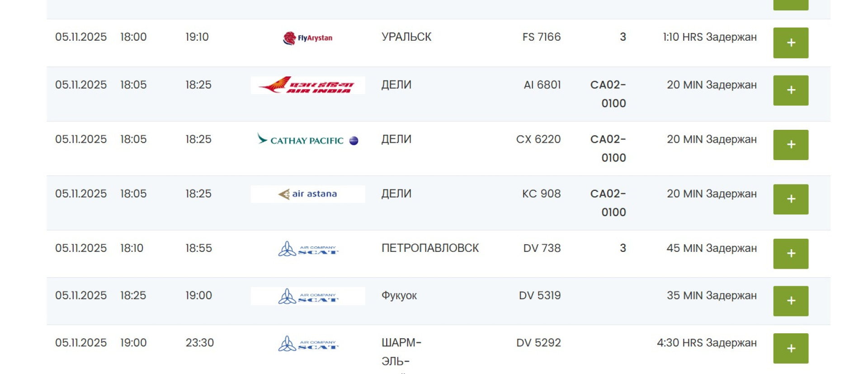The width and height of the screenshot is (868, 374).
Task: Click the FlyArystan airline logo
Action: (308, 38)
